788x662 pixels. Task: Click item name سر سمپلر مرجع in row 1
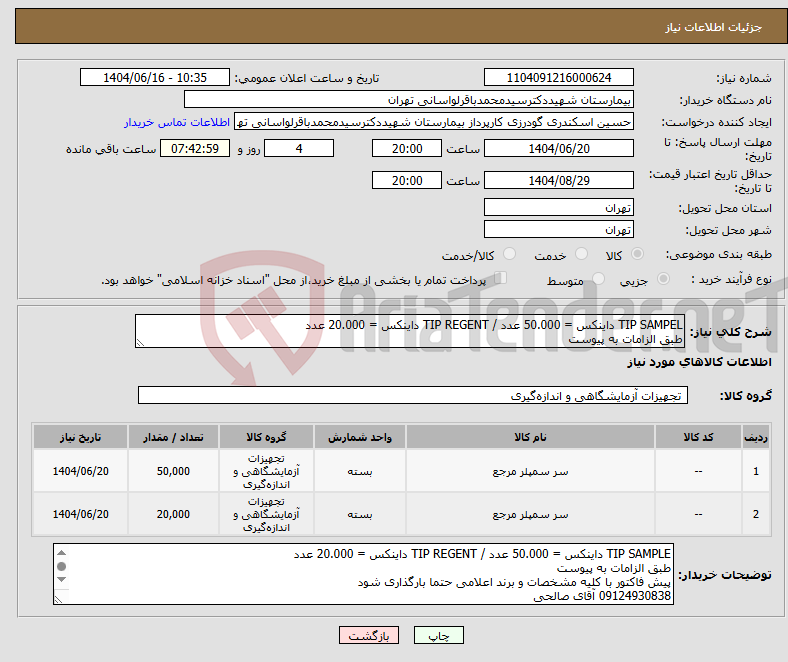530,471
